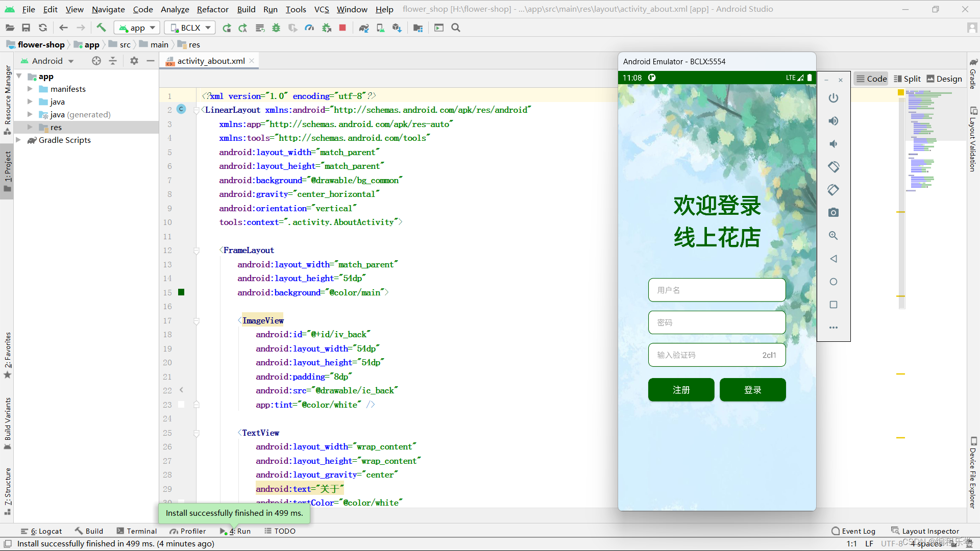Open the Run tool window

[x=235, y=531]
